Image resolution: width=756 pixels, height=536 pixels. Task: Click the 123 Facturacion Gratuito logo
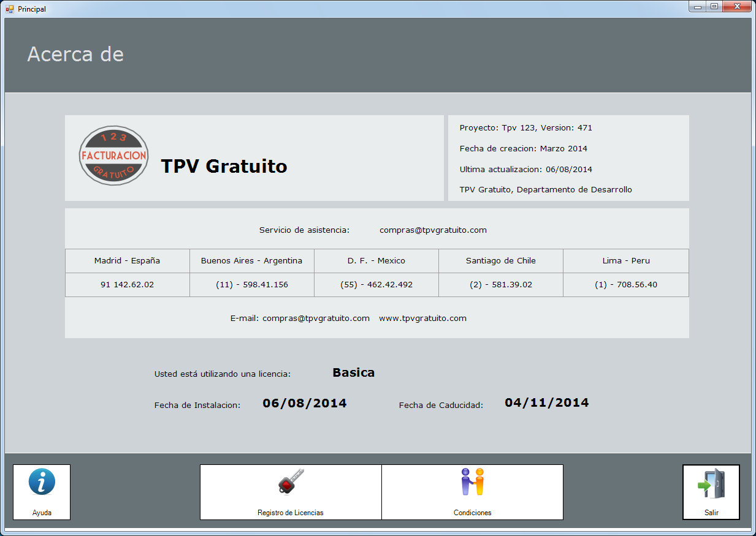click(x=113, y=156)
